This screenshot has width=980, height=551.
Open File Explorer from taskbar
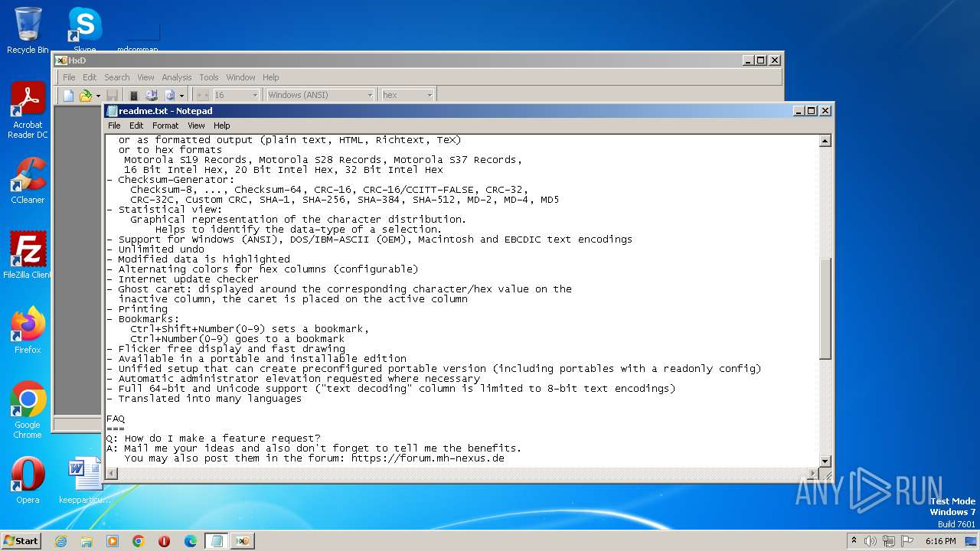tap(87, 541)
